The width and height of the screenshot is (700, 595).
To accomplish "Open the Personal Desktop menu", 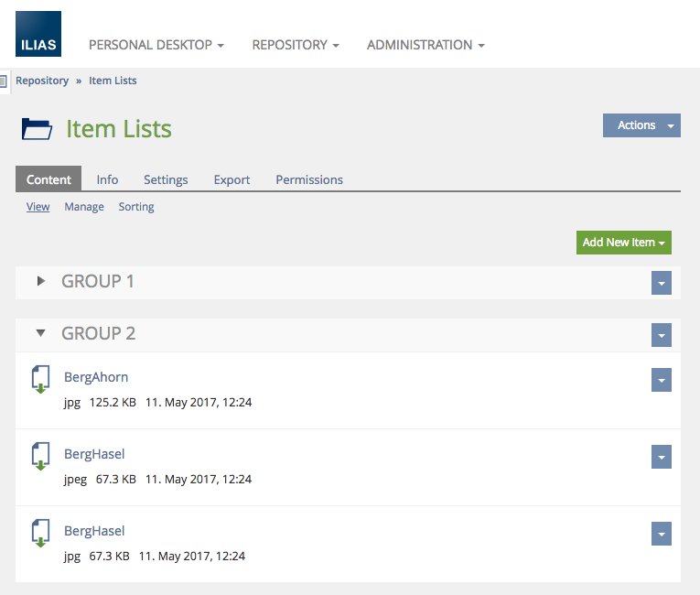I will pos(156,45).
